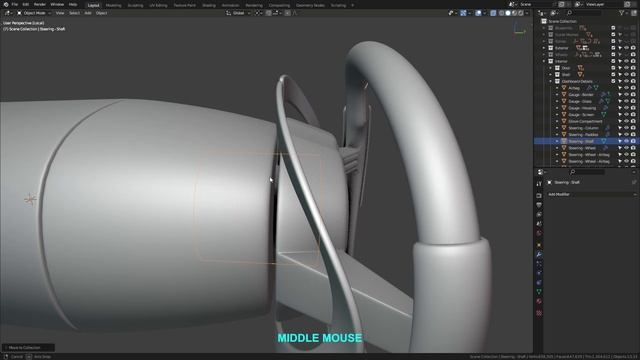Open the viewport Object menu

tap(101, 13)
